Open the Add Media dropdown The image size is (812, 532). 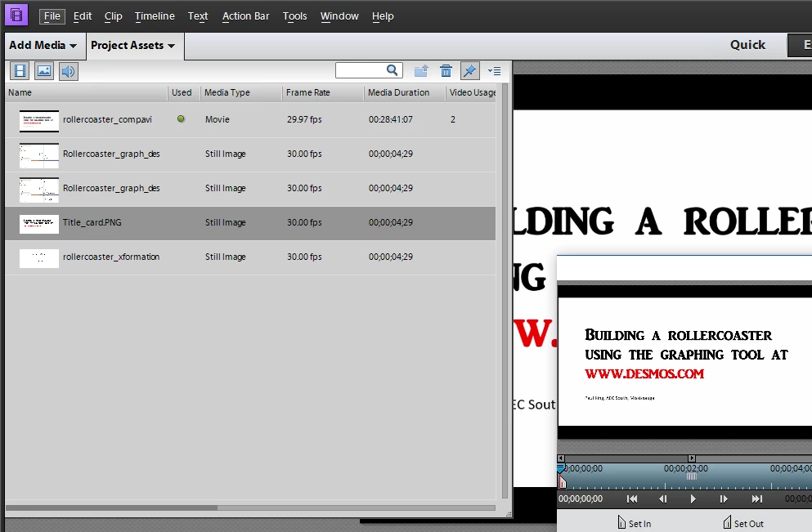[43, 46]
